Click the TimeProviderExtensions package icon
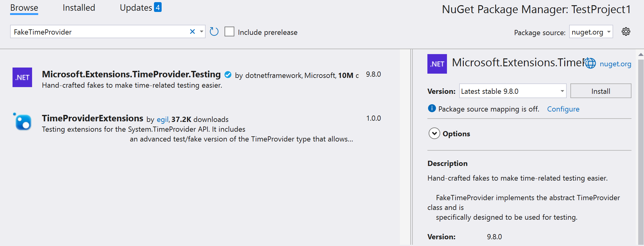Viewport: 644px width, 246px height. pyautogui.click(x=22, y=122)
